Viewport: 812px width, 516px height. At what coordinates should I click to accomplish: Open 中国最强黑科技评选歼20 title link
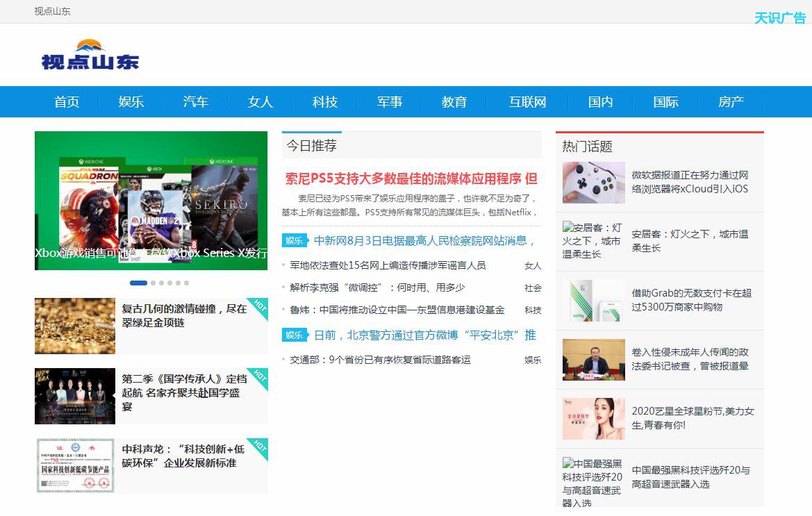tap(691, 477)
